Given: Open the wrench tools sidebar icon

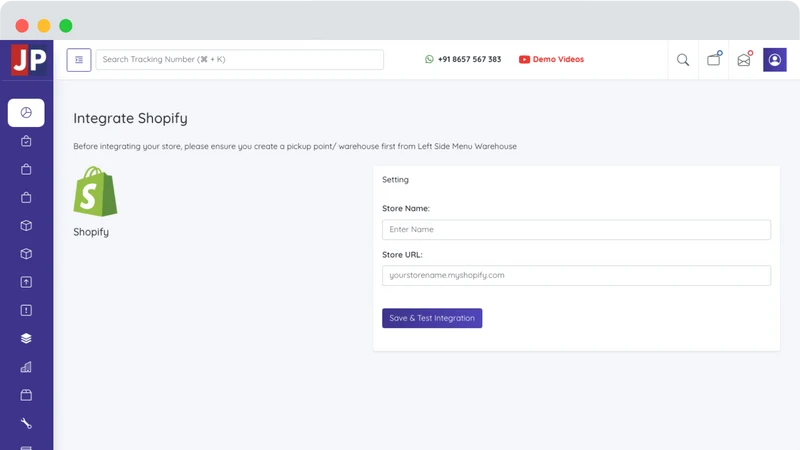Looking at the screenshot, I should 26,423.
